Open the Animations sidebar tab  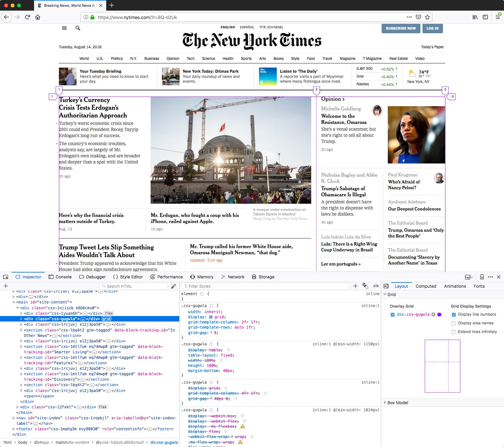[x=455, y=286]
